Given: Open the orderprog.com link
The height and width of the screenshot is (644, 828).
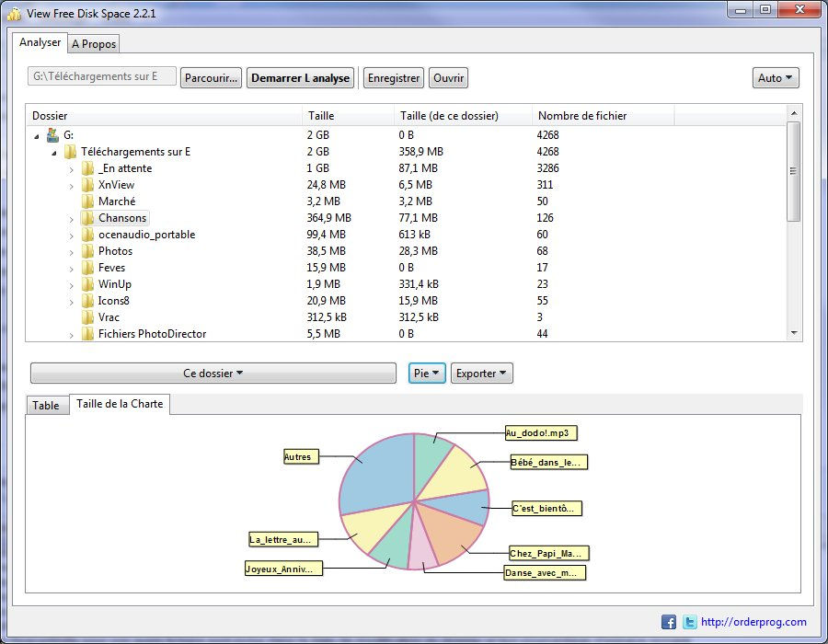Looking at the screenshot, I should [753, 622].
